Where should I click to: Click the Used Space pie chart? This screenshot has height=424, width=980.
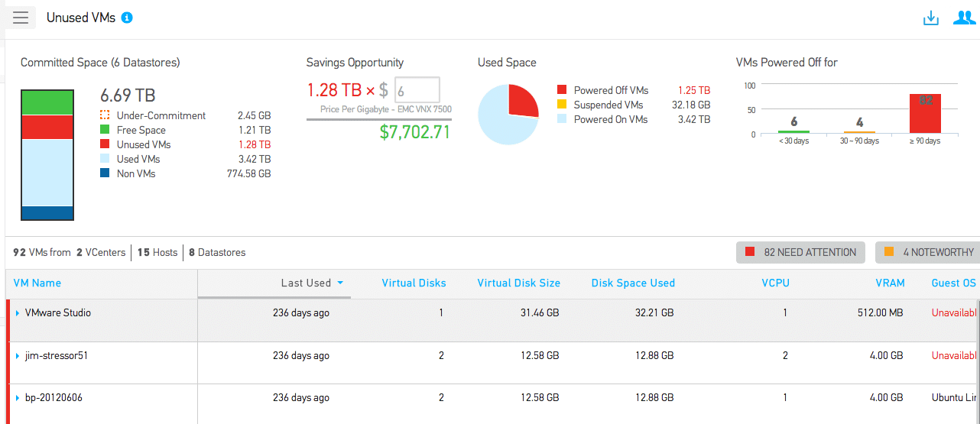pyautogui.click(x=508, y=114)
